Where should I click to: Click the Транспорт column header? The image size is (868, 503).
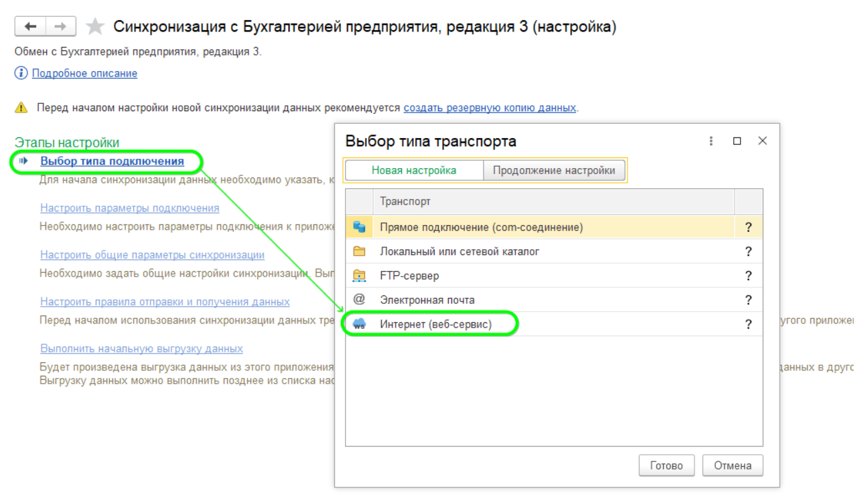pyautogui.click(x=405, y=201)
